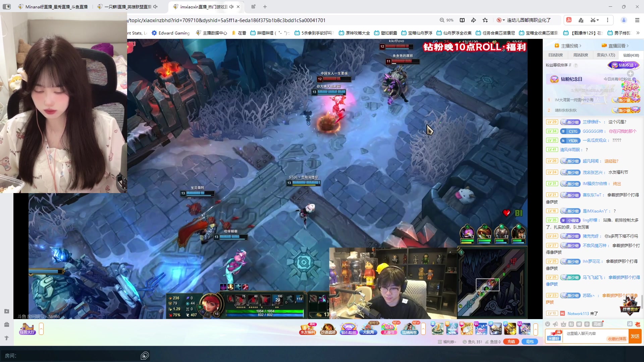Expand hidden bookmarks with double chevron
The image size is (644, 362).
coord(638,33)
